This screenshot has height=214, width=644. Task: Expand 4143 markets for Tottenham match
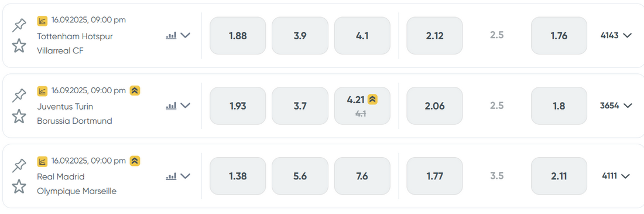pos(616,35)
